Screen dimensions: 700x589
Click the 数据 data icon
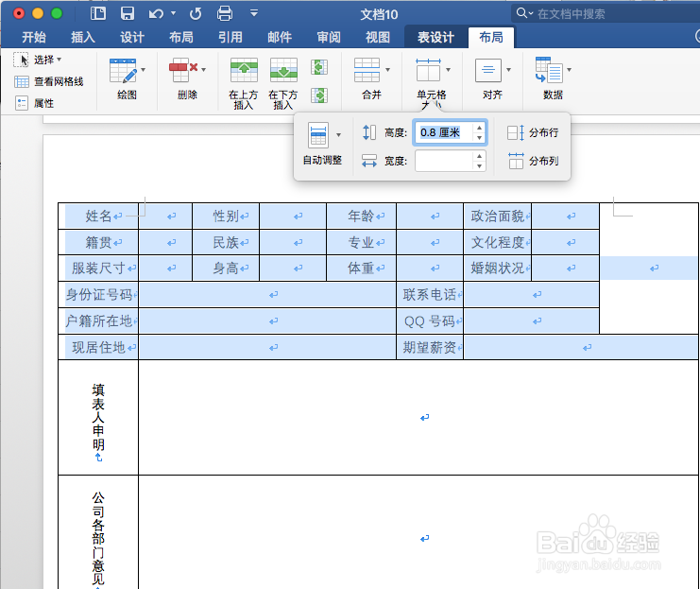pos(549,70)
